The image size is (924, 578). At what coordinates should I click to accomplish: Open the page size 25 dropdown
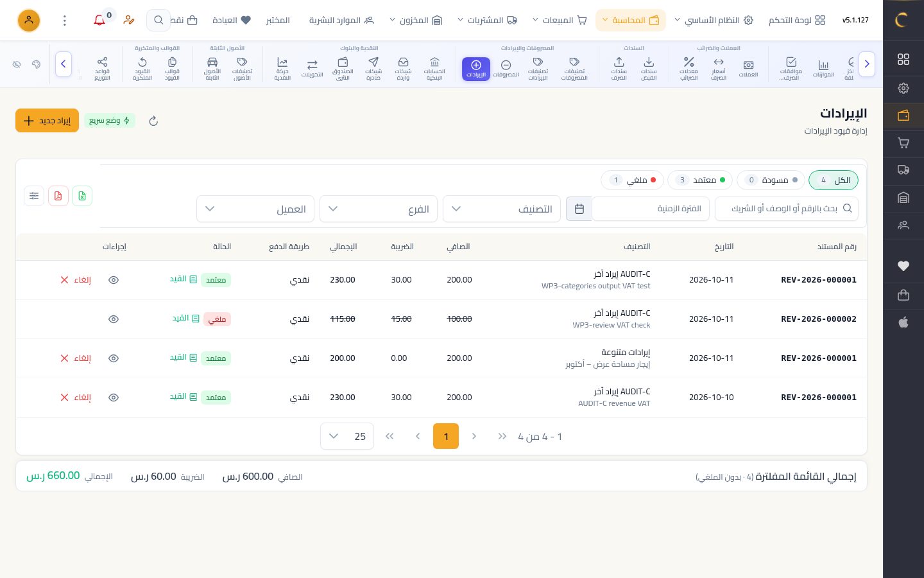coord(347,437)
